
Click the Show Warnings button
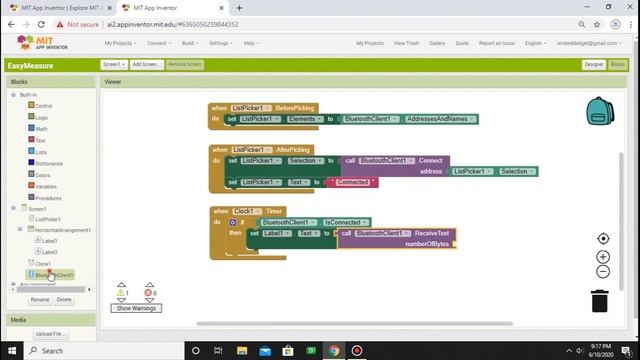tap(136, 308)
